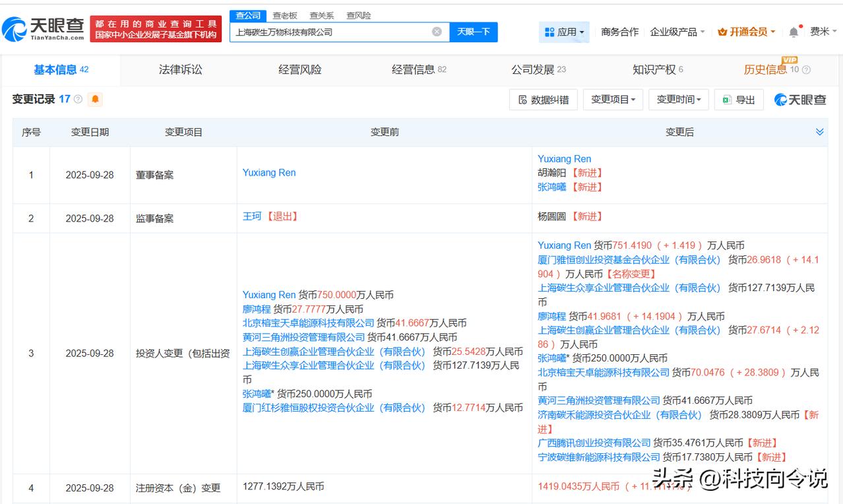Expand the 应用 apps dropdown

point(564,32)
